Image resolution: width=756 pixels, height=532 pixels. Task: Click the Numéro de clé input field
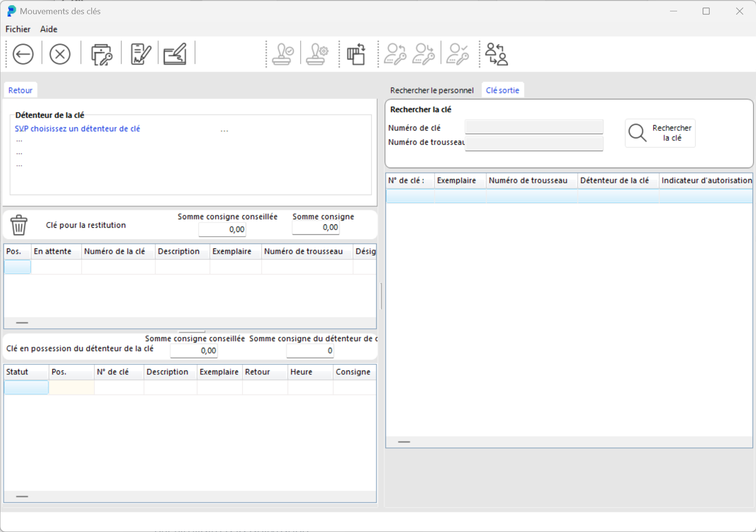coord(534,127)
